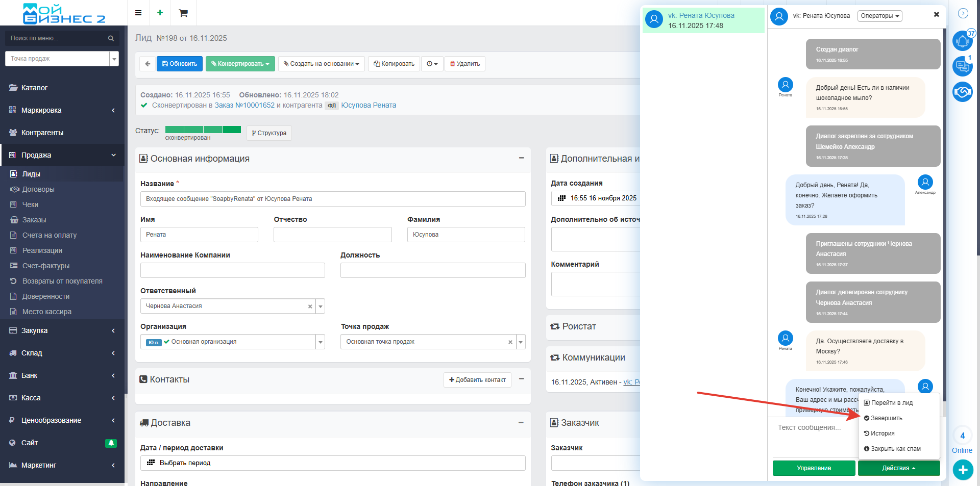Open Создать на основании dropdown

(x=322, y=64)
